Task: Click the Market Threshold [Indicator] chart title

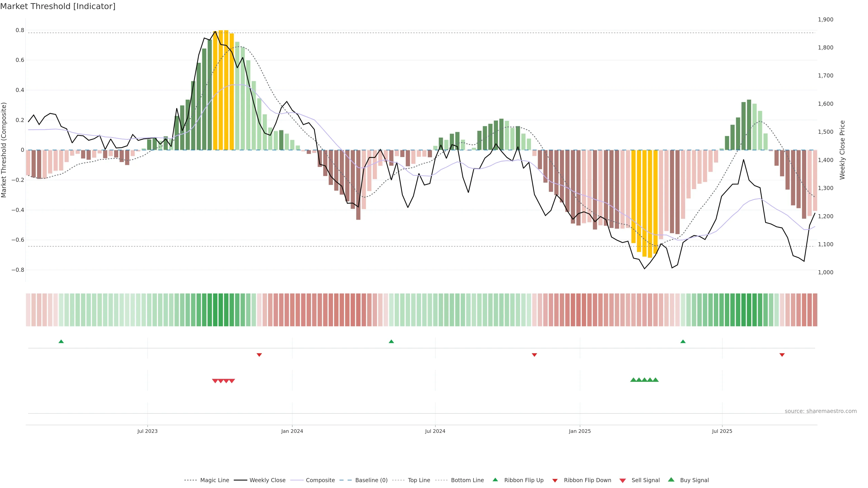Action: (x=58, y=6)
